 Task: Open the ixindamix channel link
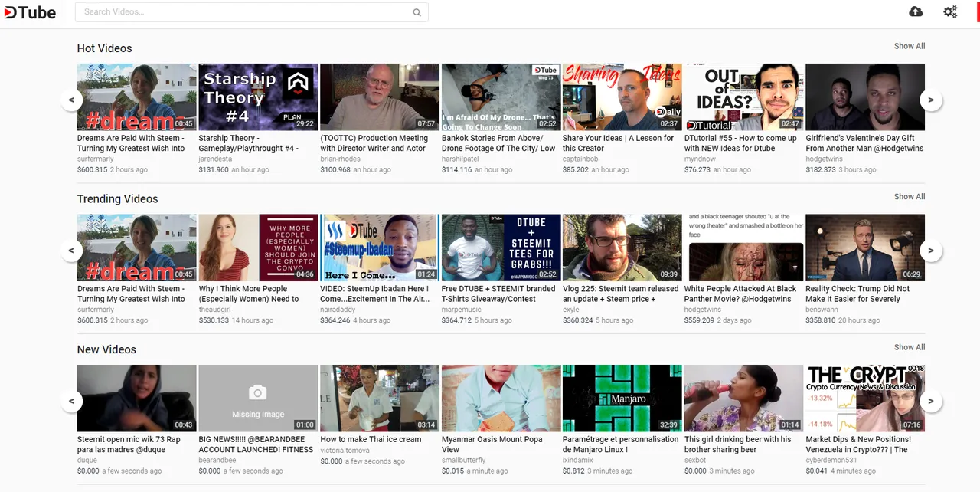click(580, 461)
